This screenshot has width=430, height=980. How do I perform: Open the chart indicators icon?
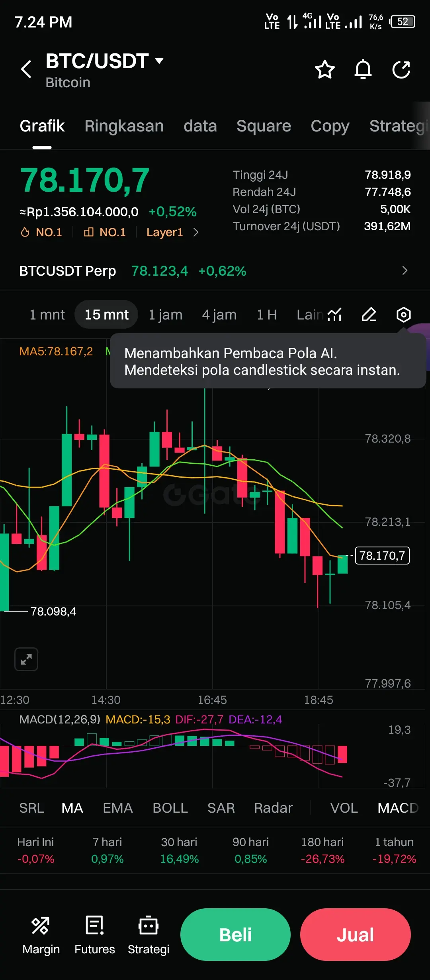[334, 315]
